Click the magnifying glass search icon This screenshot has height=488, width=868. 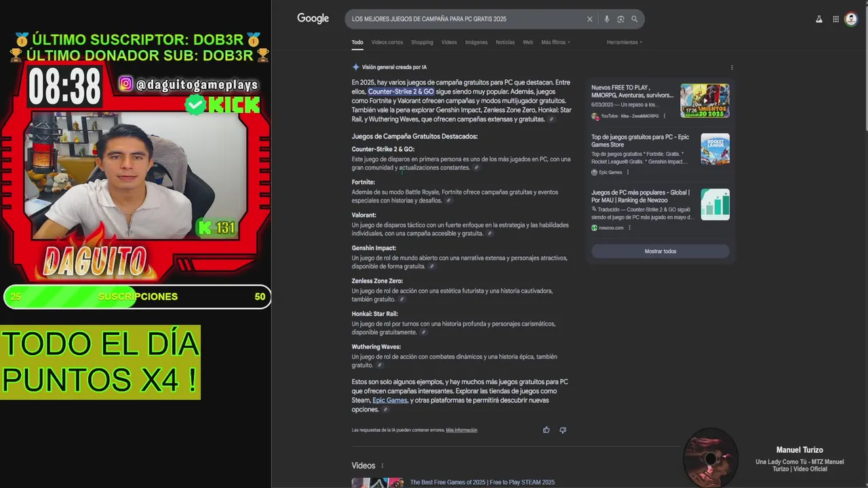[635, 19]
